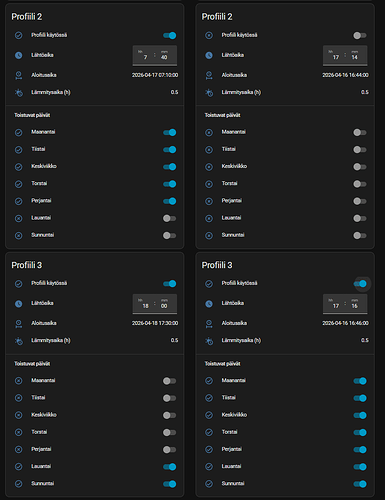Click Lämmitysaika icon in 17:14 Profiili 2 card
The image size is (385, 500).
coord(209,93)
